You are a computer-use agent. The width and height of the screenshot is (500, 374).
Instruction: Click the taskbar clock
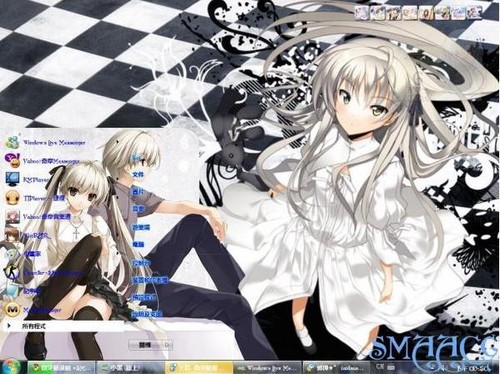(x=473, y=368)
